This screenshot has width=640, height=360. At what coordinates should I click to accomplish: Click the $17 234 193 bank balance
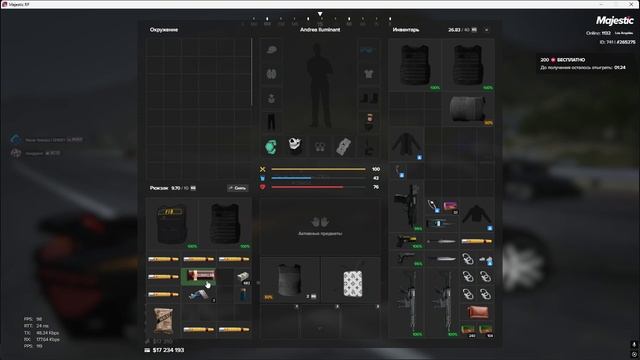165,350
